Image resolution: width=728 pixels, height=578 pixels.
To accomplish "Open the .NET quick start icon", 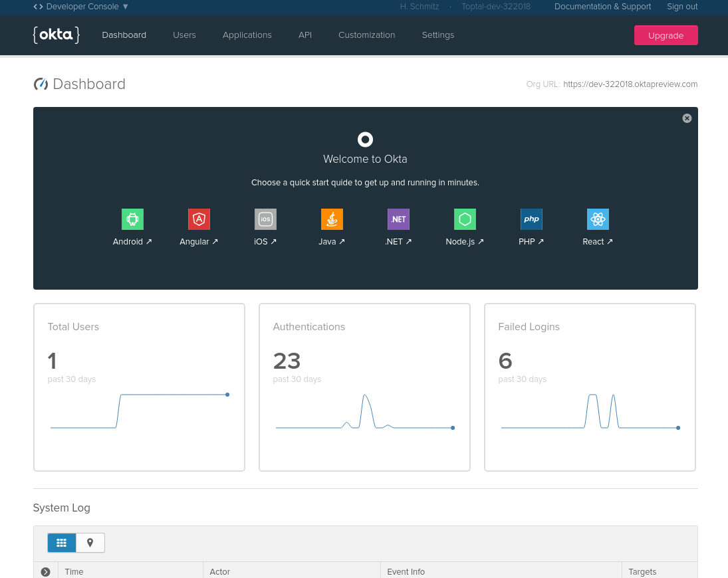I will tap(398, 219).
